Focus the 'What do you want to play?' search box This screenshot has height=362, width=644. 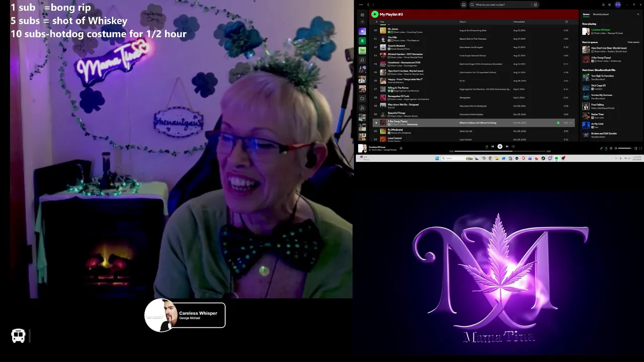(500, 5)
